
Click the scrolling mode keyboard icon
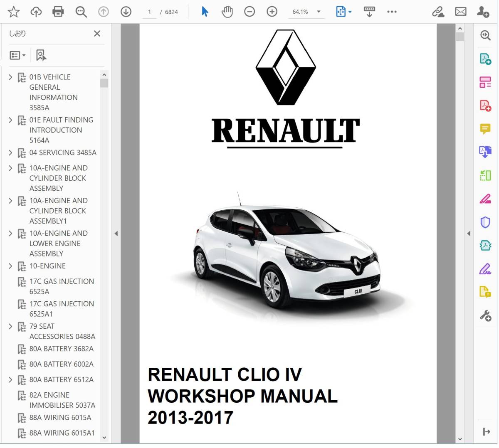coord(369,12)
